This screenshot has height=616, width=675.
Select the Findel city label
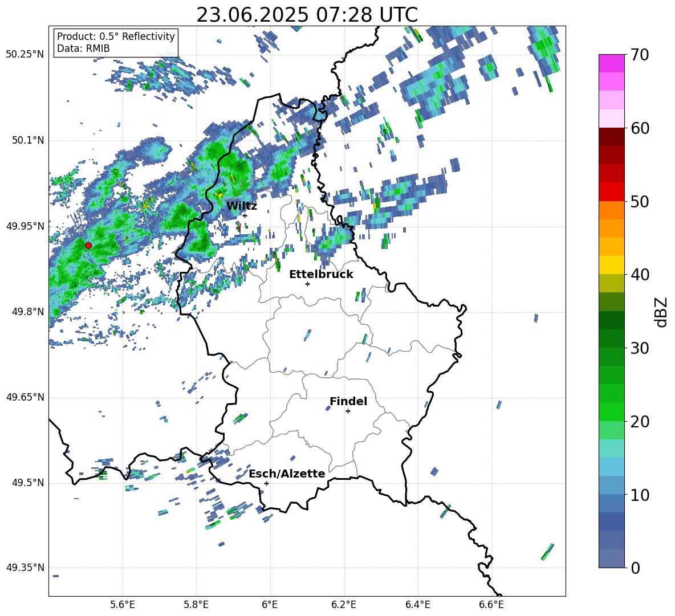(348, 401)
